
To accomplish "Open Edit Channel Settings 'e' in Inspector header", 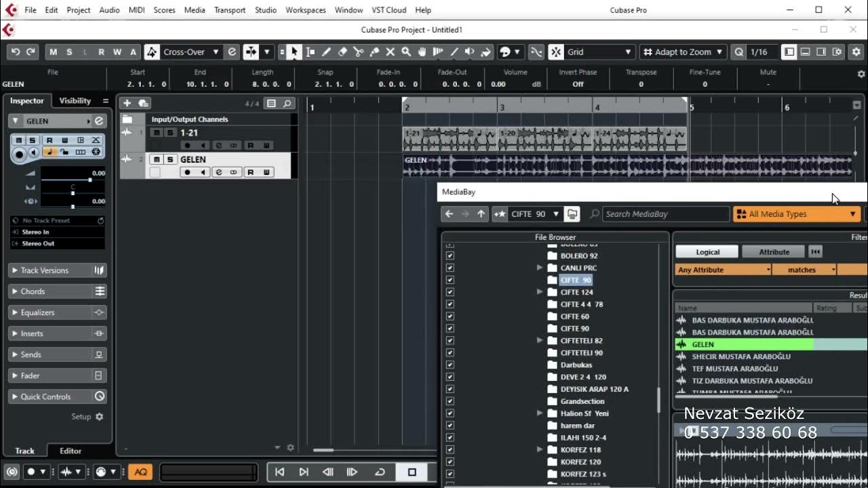I will (x=99, y=121).
